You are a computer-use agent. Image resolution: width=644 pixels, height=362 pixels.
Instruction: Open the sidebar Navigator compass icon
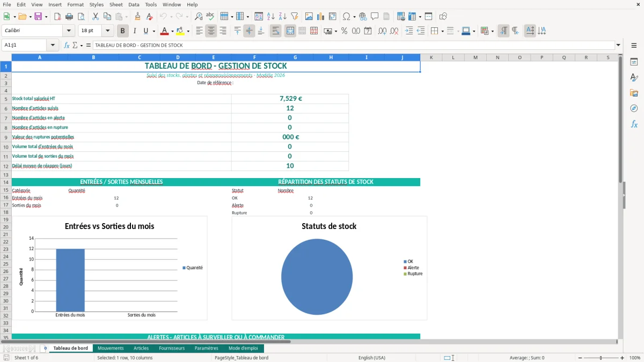coord(634,109)
